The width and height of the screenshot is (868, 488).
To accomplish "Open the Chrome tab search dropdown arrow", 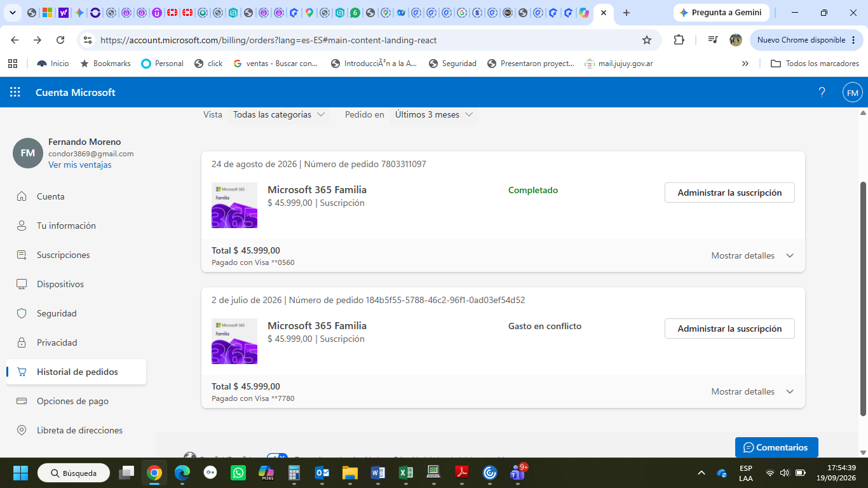I will 13,13.
